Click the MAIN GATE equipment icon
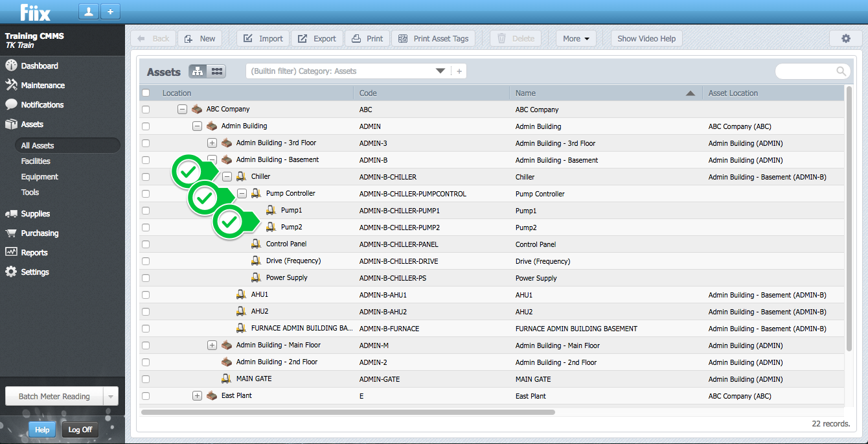Viewport: 868px width, 444px height. coord(227,379)
